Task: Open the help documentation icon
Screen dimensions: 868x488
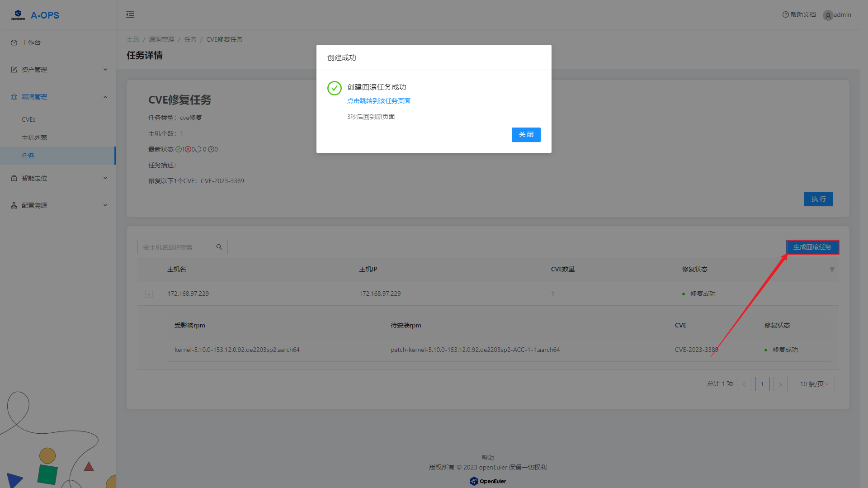Action: (785, 14)
